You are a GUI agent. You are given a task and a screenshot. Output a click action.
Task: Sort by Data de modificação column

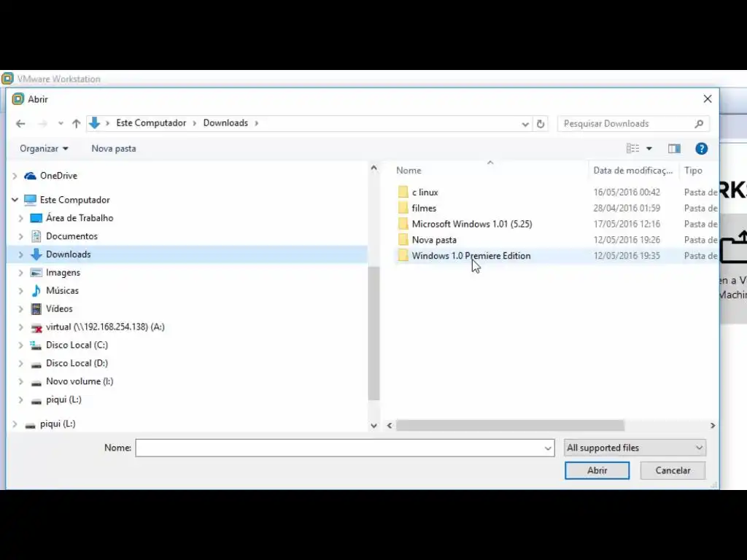[633, 171]
